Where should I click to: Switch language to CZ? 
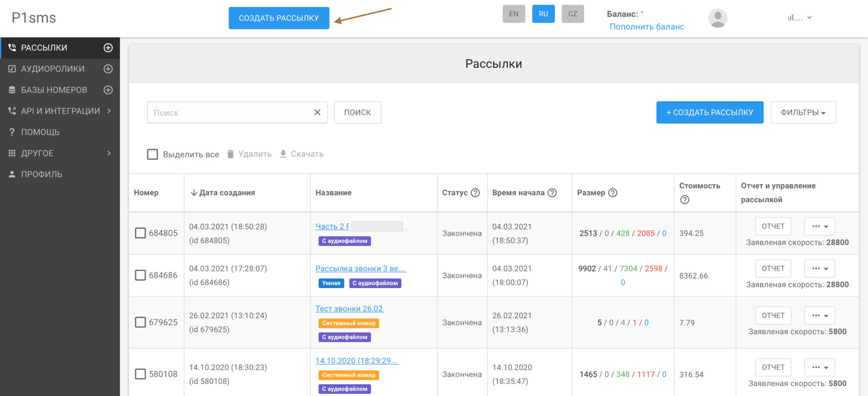click(573, 14)
